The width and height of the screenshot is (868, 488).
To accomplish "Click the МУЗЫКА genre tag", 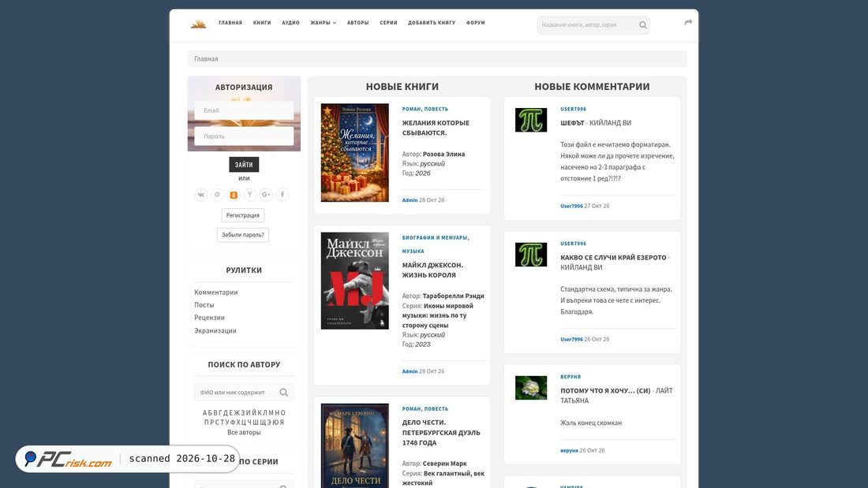I will 413,251.
